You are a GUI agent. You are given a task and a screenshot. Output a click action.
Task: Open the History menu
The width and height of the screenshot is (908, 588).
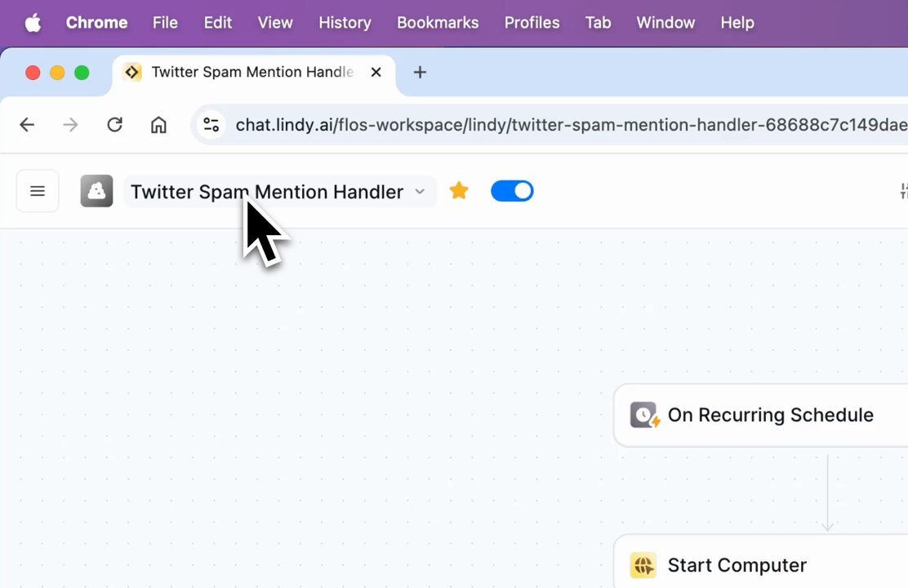(x=345, y=23)
